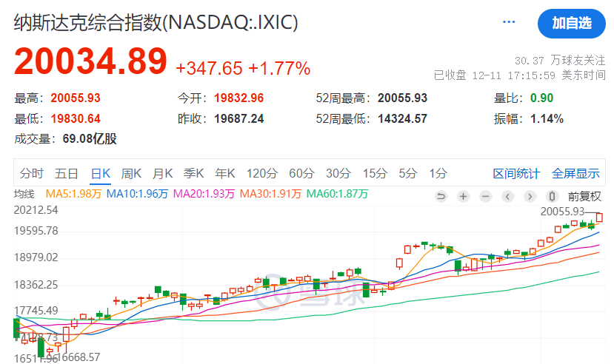The width and height of the screenshot is (614, 364).
Task: Select the 年K chart tab
Action: coord(225,173)
